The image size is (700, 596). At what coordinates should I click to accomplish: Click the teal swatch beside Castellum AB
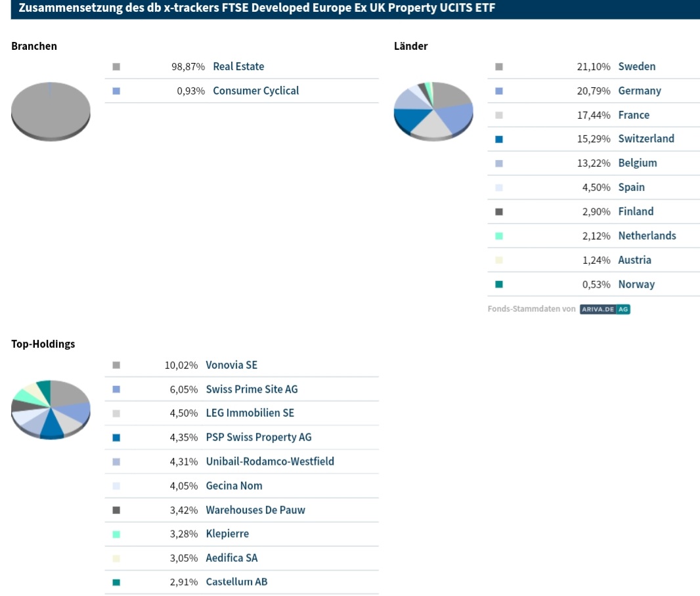116,582
